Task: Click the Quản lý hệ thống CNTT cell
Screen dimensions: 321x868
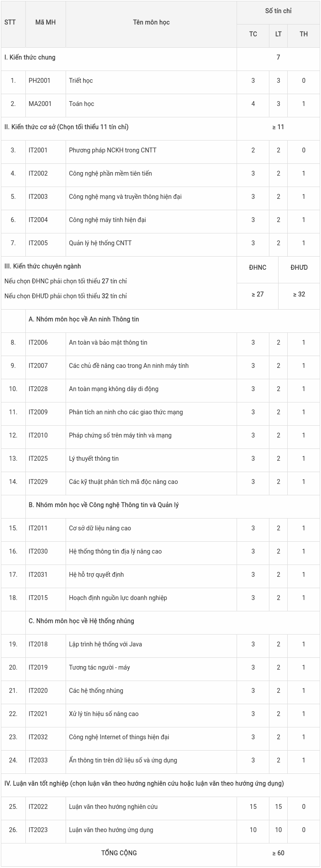Action: [x=100, y=243]
